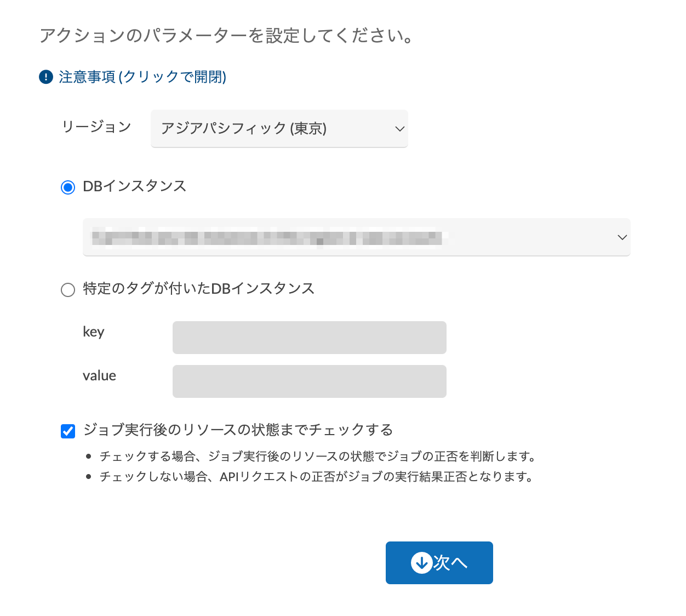Select the 特定のタグが付いたDBインスタンス radio button

coord(68,290)
